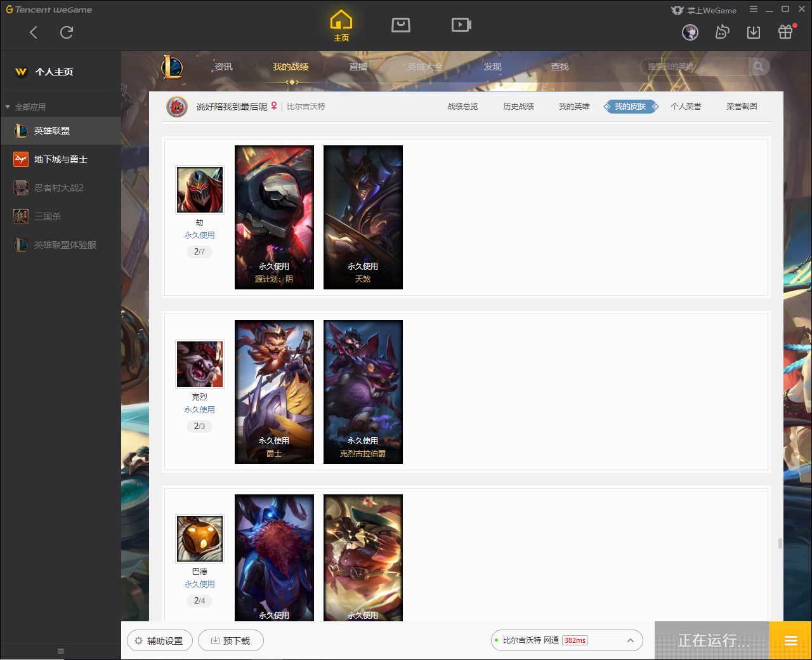Expand the 比尔吉沃特 网通 server dropdown

567,640
